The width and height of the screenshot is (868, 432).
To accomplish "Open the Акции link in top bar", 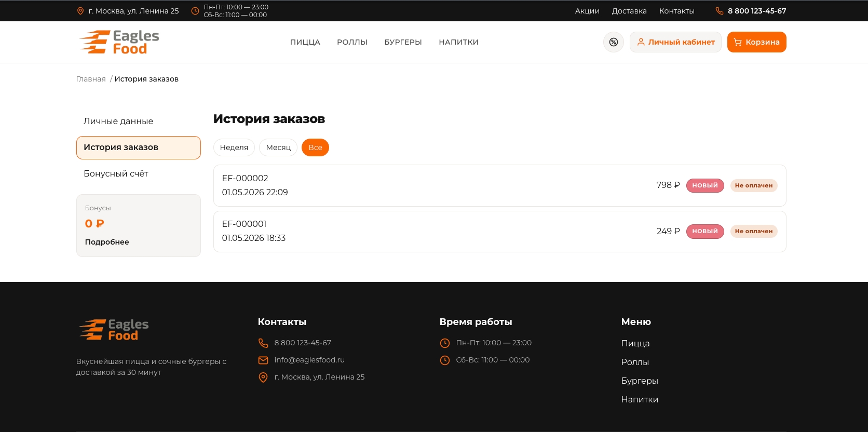I will click(587, 11).
